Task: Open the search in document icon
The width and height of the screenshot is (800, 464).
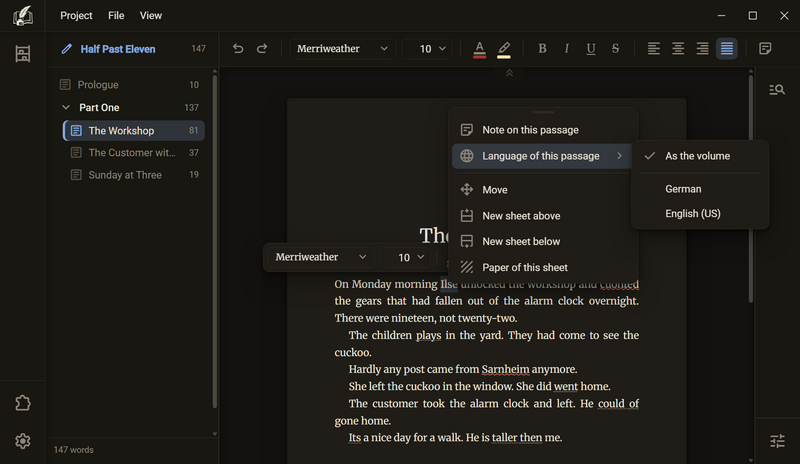Action: (x=777, y=90)
